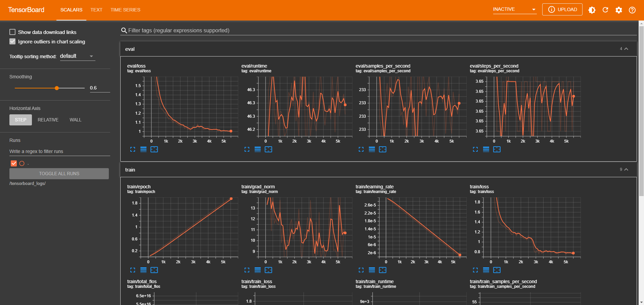Set horizontal axis to STEP
This screenshot has height=305, width=644.
click(20, 120)
